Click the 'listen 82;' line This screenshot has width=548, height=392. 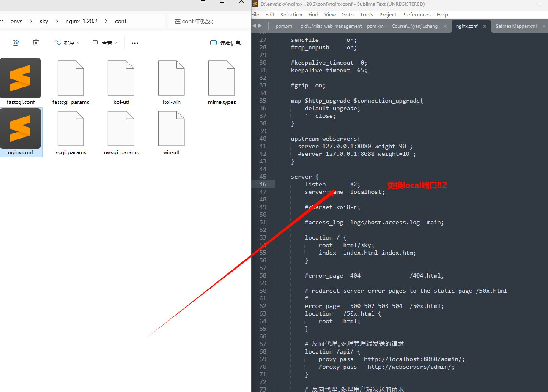332,184
